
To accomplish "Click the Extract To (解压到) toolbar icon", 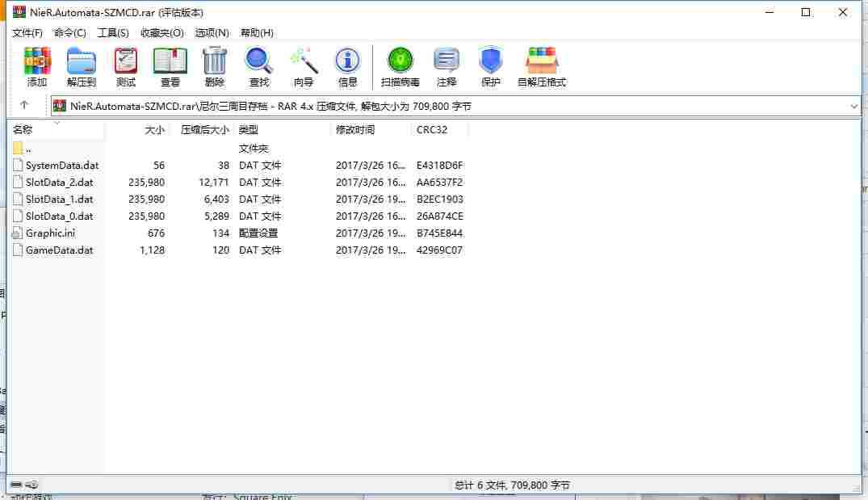I will coord(82,66).
